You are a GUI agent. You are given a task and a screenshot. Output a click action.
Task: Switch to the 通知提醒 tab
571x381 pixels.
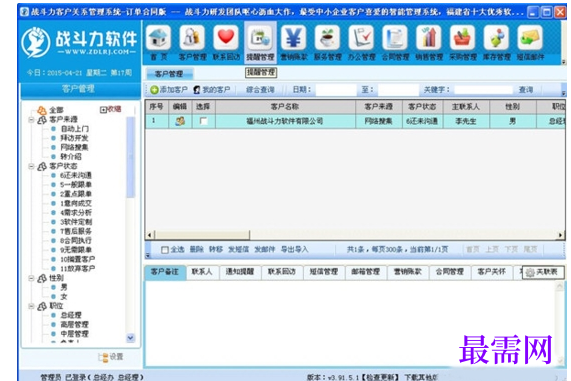240,272
